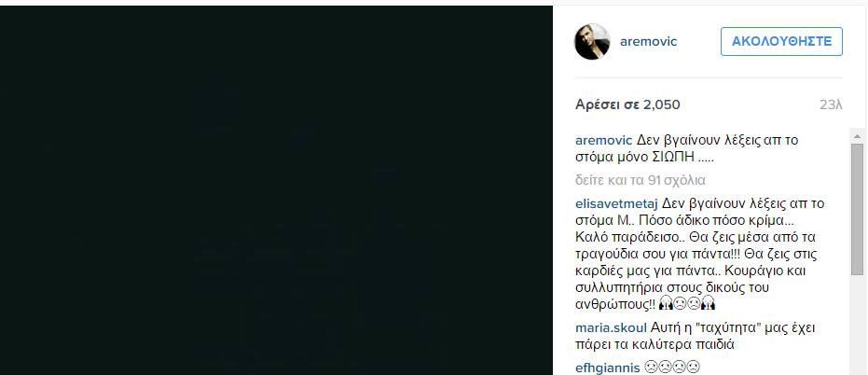
Task: Click elisavetmetaj's comment text Καλό παράδεισο
Action: coord(607,237)
